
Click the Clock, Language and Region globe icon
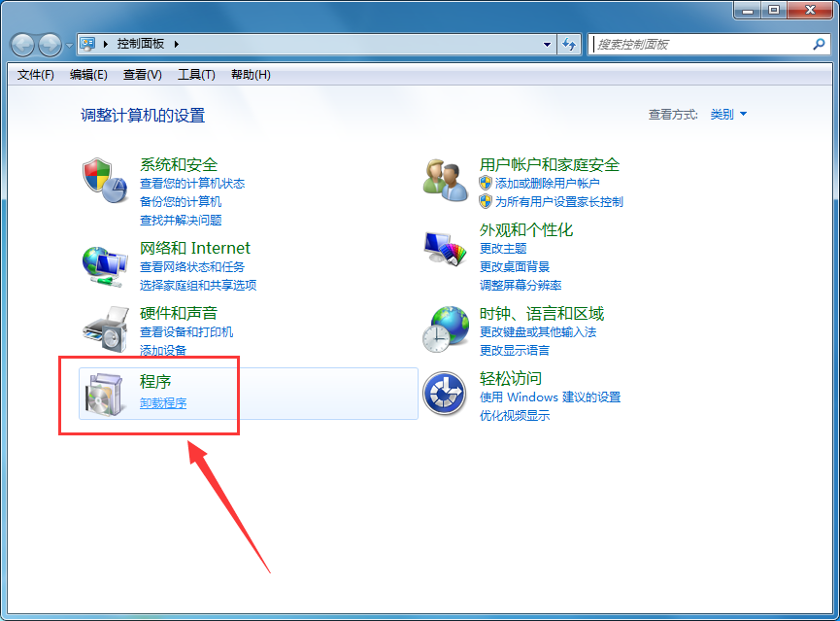[x=445, y=329]
